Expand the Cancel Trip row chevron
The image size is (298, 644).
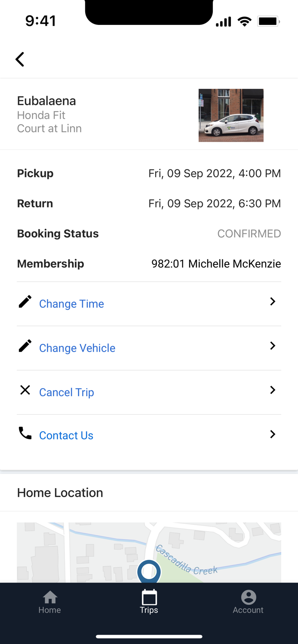pos(273,390)
